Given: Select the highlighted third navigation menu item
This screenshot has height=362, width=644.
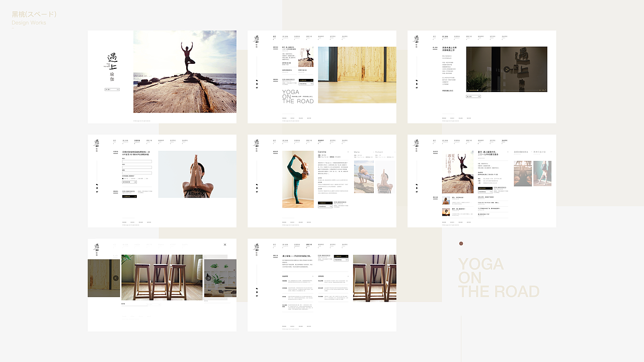Looking at the screenshot, I should 136,141.
